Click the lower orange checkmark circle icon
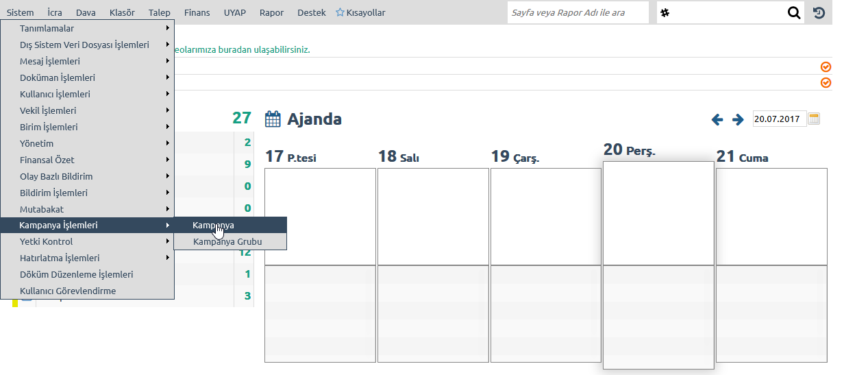The width and height of the screenshot is (868, 375). coord(826,83)
